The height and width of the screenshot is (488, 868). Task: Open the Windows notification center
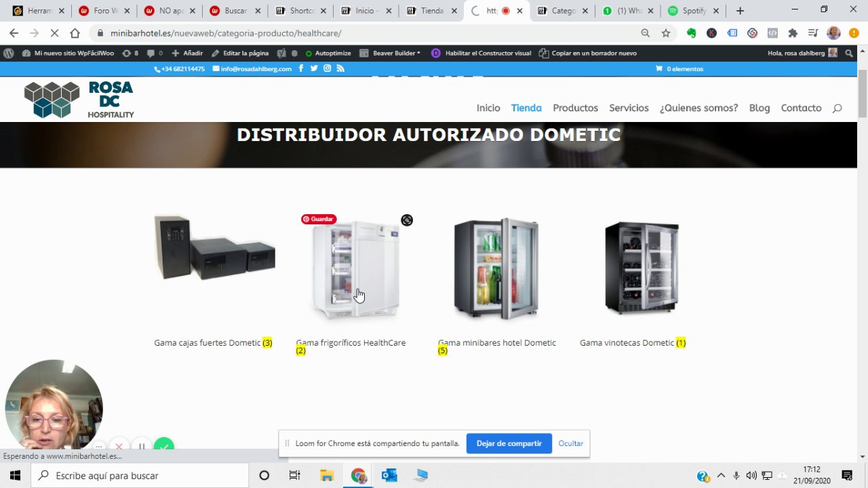[847, 475]
